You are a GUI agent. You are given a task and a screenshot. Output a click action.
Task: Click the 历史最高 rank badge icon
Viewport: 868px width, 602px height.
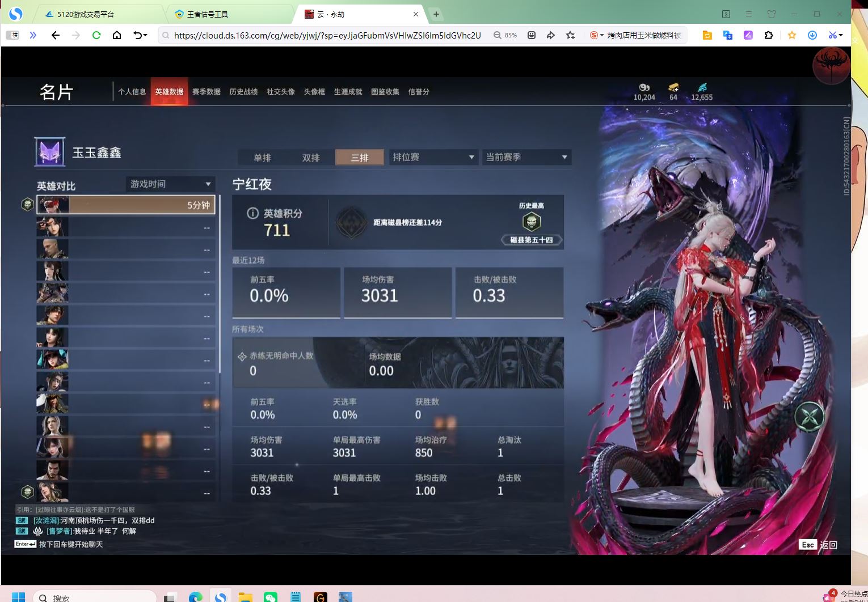pos(531,222)
